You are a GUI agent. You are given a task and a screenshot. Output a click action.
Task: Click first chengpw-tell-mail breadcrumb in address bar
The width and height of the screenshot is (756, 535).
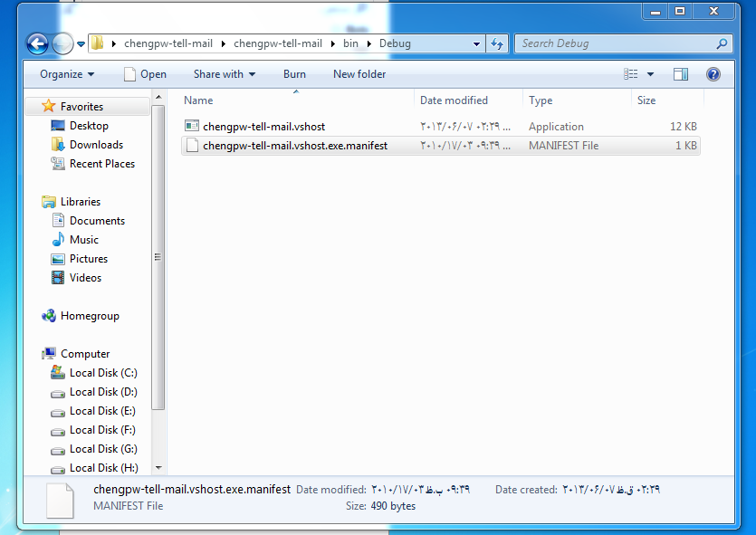(168, 43)
